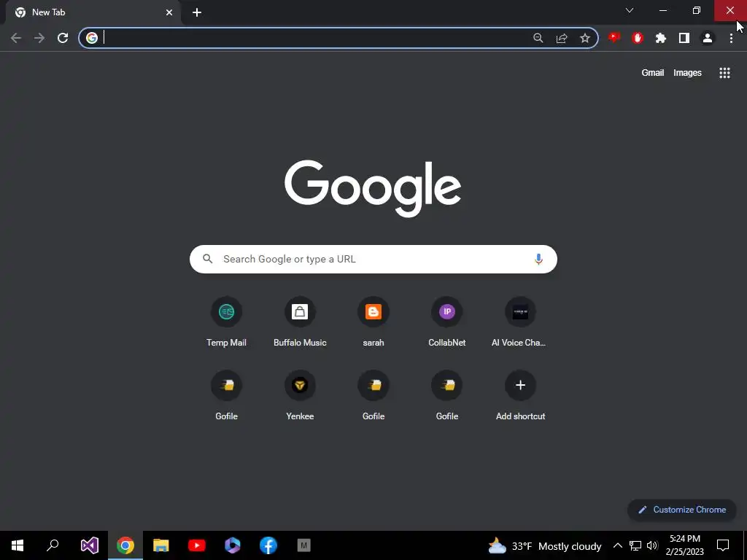Open the gray M app in taskbar
Viewport: 747px width, 560px height.
304,545
